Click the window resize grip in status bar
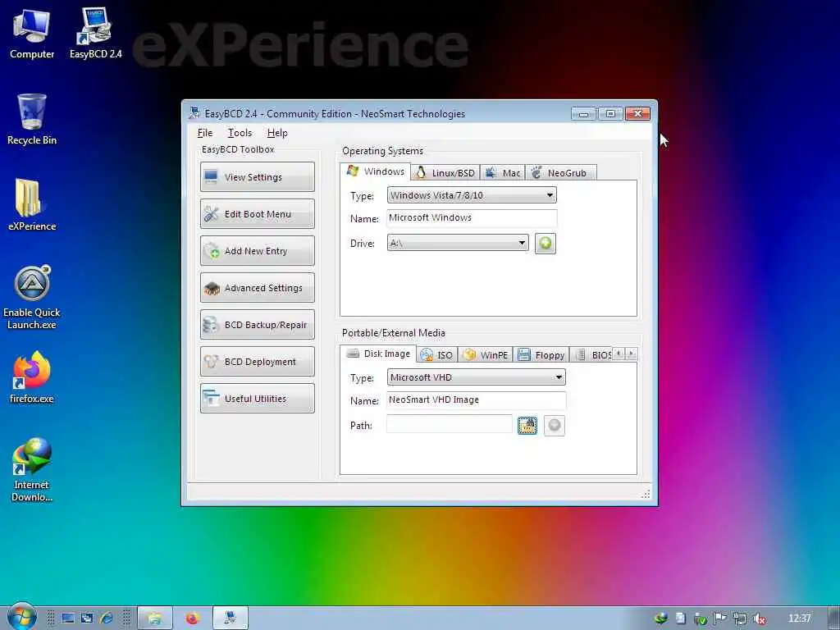The width and height of the screenshot is (840, 630). pos(646,494)
